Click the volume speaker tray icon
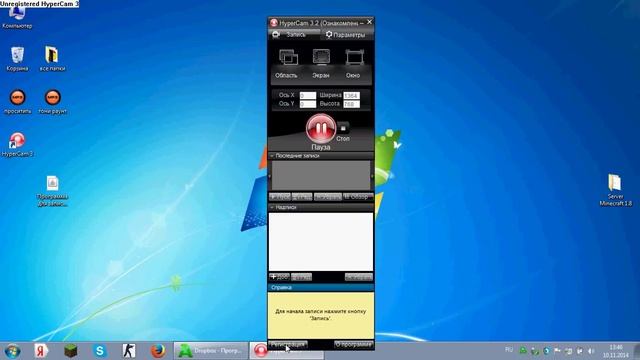Viewport: 640px width, 360px height. (591, 351)
